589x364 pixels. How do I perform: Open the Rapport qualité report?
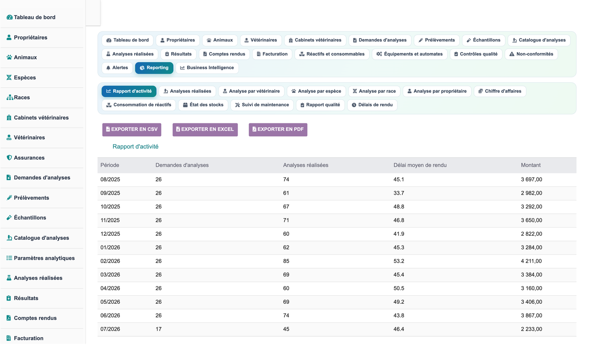point(320,105)
